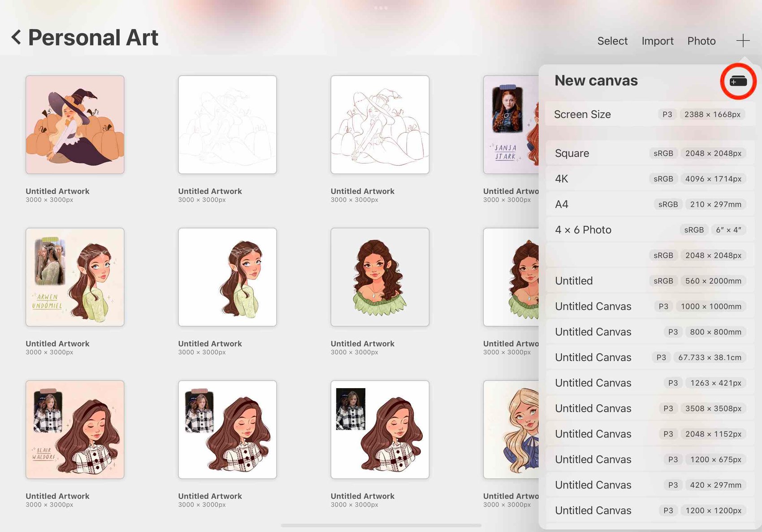762x532 pixels.
Task: Click the Import button
Action: click(658, 41)
